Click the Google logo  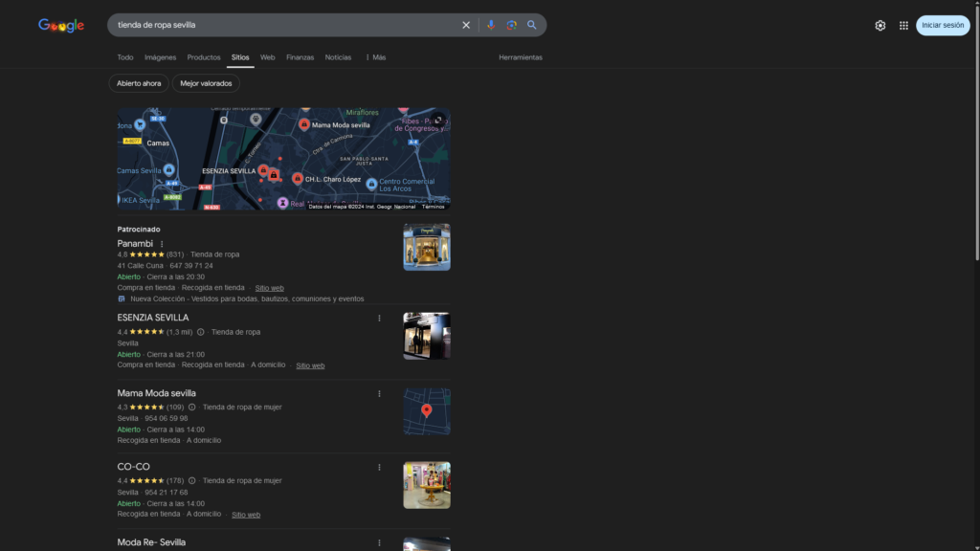pos(61,26)
